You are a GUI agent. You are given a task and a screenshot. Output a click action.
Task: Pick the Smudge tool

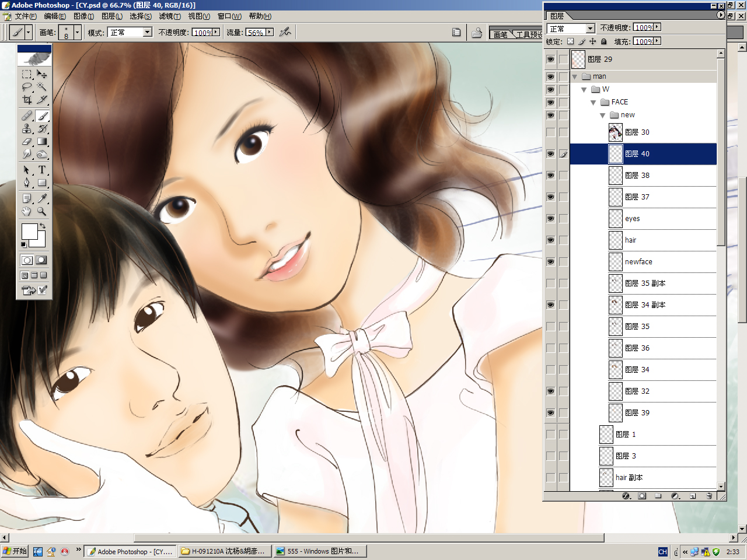[x=27, y=154]
